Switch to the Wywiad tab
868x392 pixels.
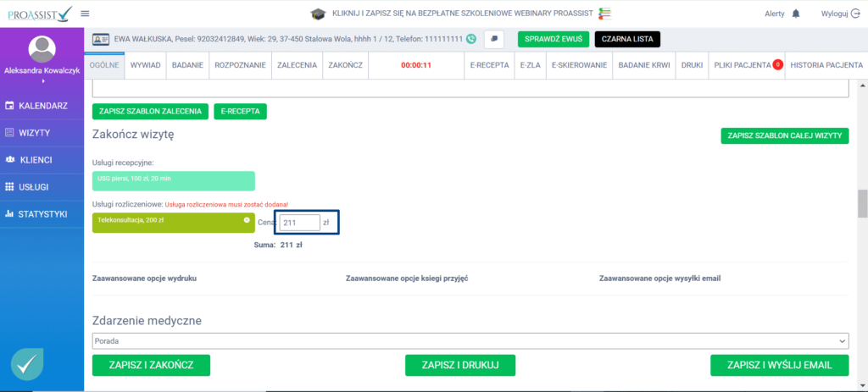(x=145, y=65)
